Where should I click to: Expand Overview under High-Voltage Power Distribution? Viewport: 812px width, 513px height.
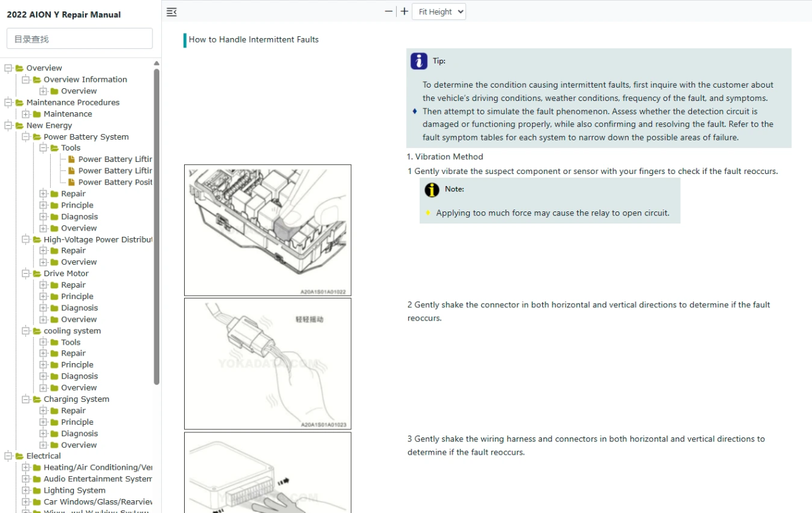43,262
